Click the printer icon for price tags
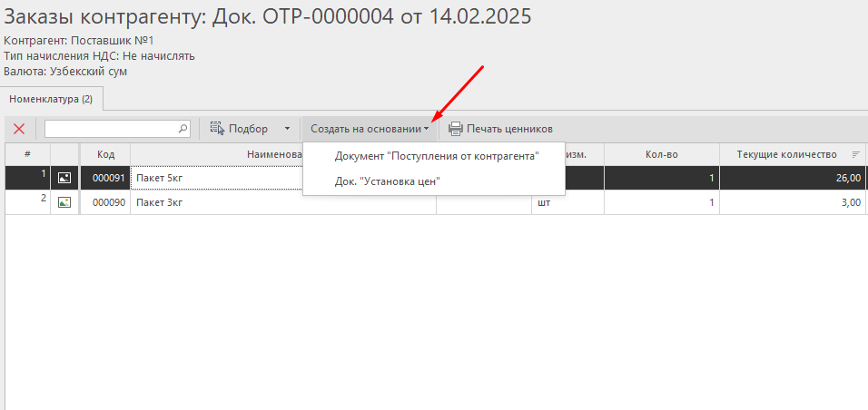This screenshot has width=868, height=410. (455, 129)
